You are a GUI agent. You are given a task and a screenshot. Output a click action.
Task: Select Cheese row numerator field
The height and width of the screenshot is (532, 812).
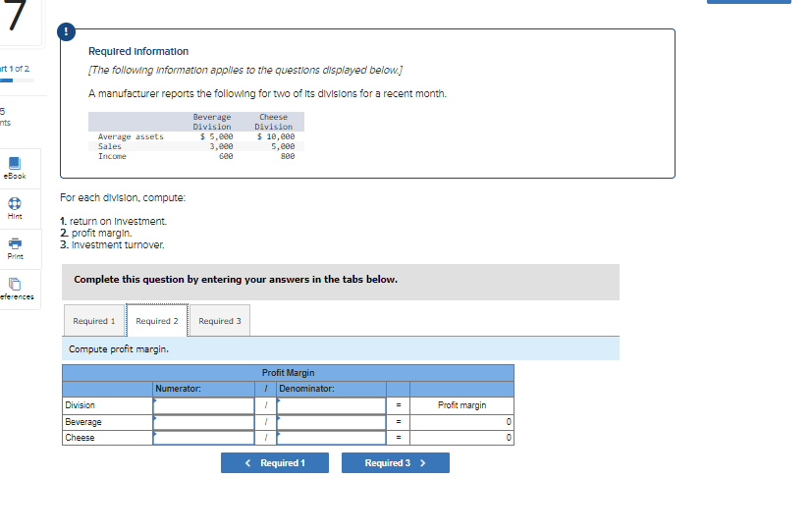pyautogui.click(x=203, y=438)
